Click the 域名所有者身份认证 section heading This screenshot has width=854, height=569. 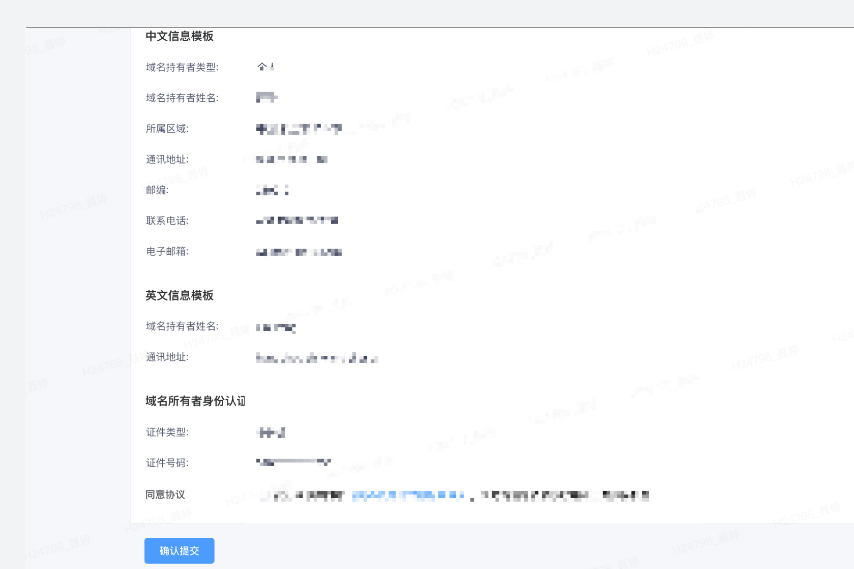[x=195, y=401]
